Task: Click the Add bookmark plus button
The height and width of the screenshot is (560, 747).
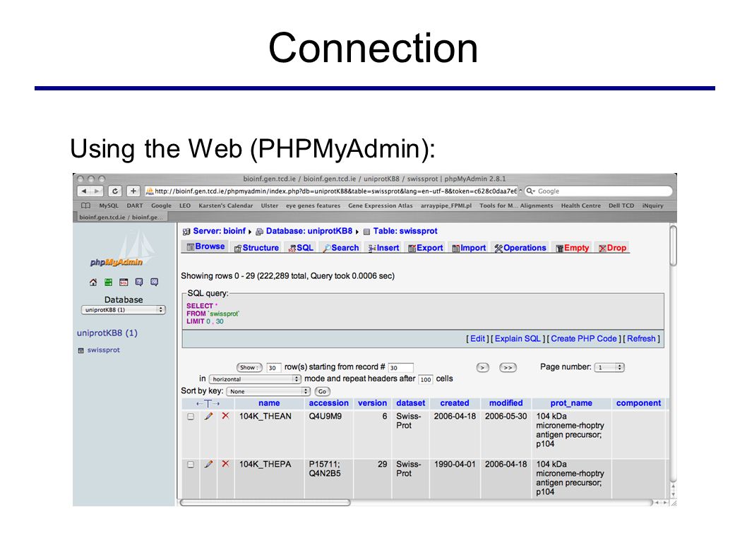Action: 133,191
